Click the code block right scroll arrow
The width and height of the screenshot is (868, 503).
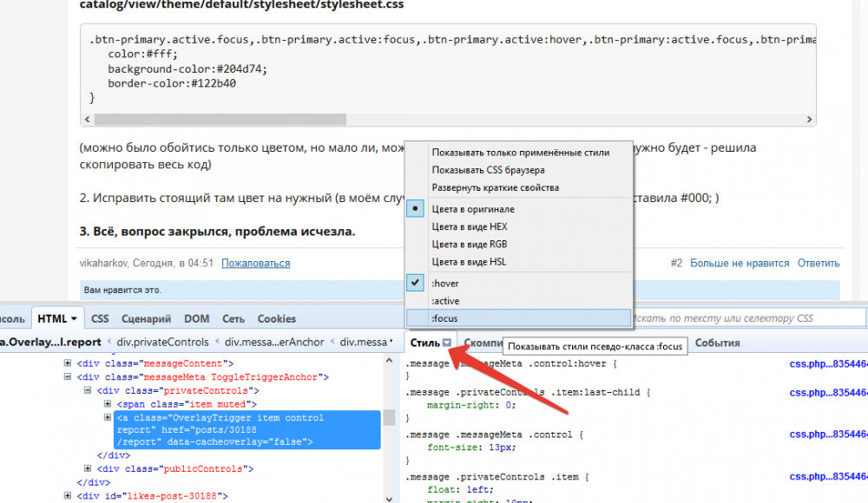tap(809, 119)
